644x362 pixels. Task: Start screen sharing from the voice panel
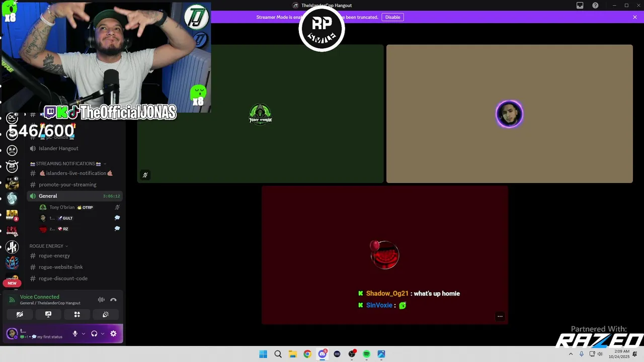click(48, 314)
